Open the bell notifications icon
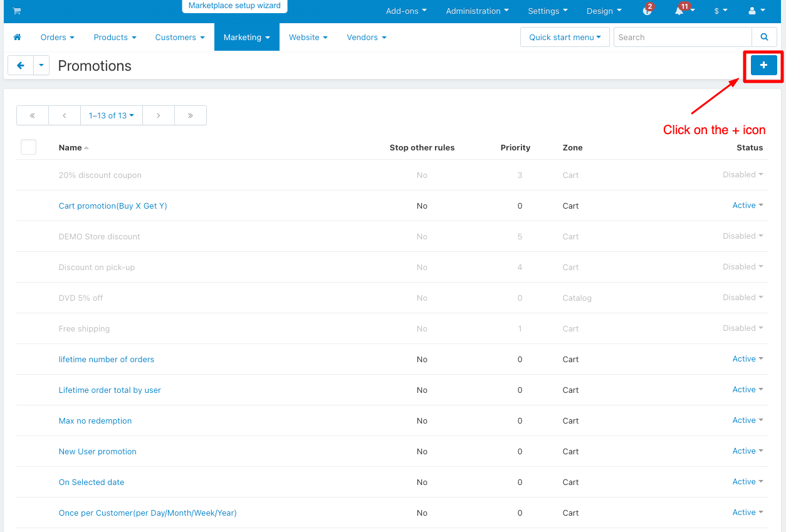786x532 pixels. click(680, 11)
